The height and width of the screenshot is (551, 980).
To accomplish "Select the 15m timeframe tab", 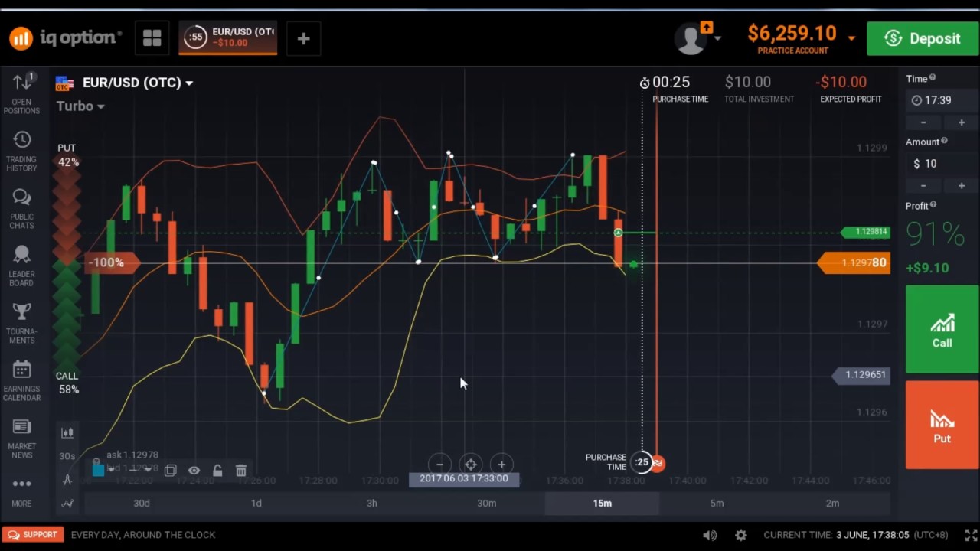I will (x=602, y=503).
